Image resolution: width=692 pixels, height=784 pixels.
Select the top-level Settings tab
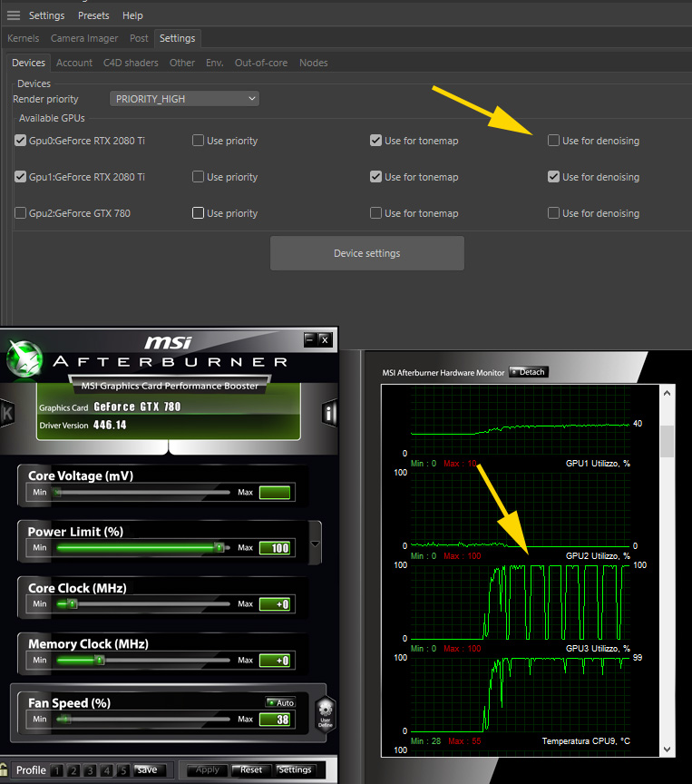[178, 38]
